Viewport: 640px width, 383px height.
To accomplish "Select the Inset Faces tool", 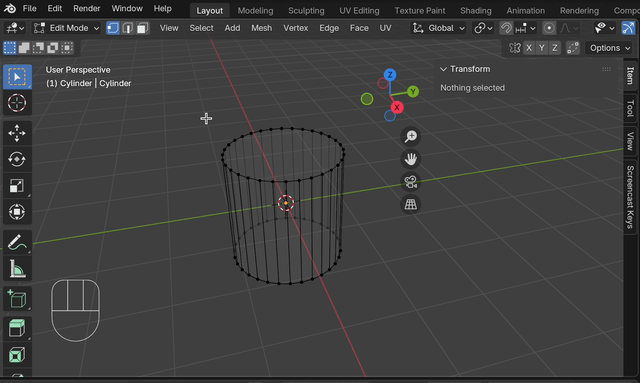I will point(17,355).
